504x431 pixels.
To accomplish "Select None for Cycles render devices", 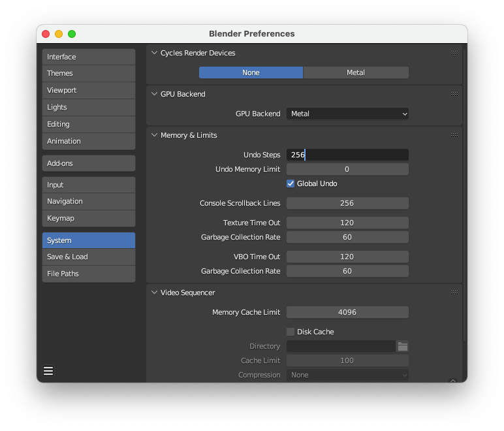I will [x=251, y=72].
